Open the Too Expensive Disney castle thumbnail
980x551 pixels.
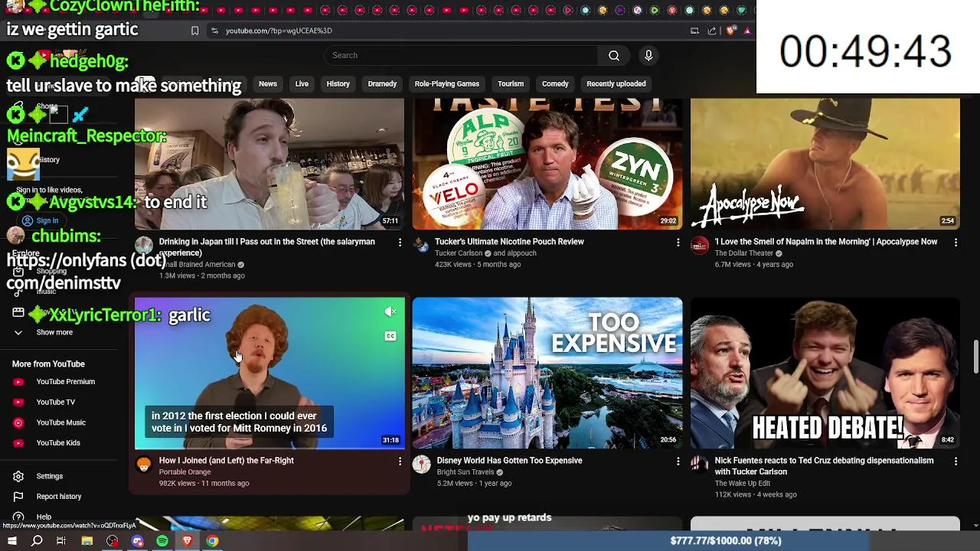tap(547, 373)
